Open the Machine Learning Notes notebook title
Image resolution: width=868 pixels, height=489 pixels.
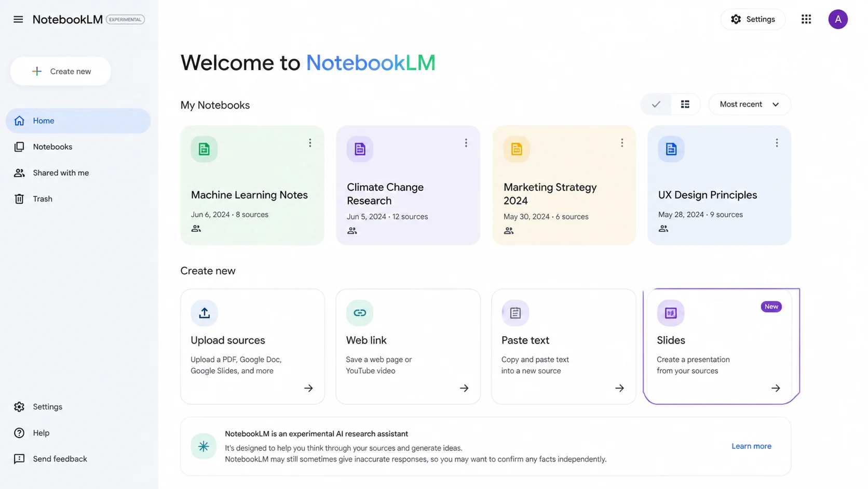[x=249, y=195]
